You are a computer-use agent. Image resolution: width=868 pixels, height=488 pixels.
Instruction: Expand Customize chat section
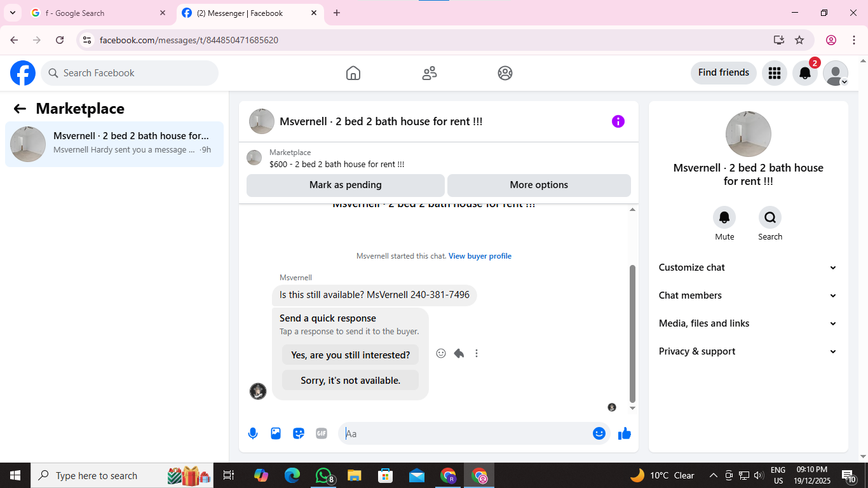coord(748,268)
